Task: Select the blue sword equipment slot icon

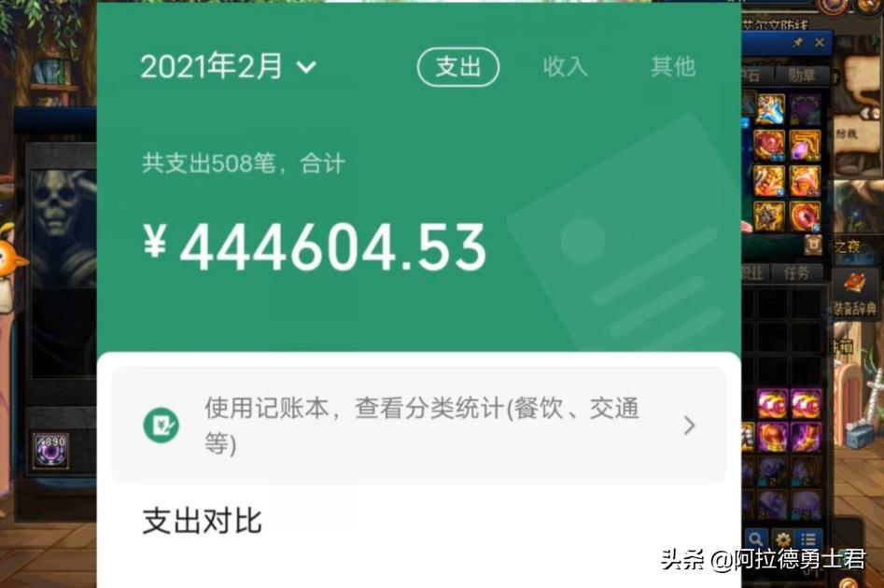Action: [769, 110]
